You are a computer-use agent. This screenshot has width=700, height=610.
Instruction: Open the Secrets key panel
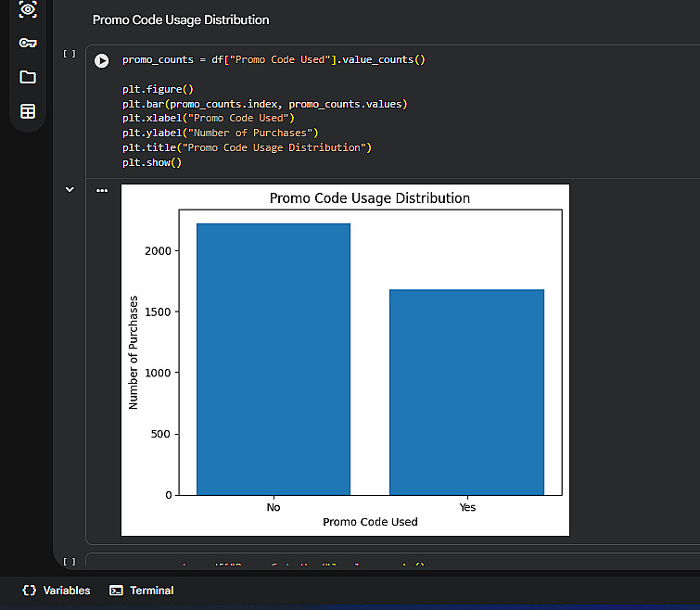pyautogui.click(x=28, y=43)
